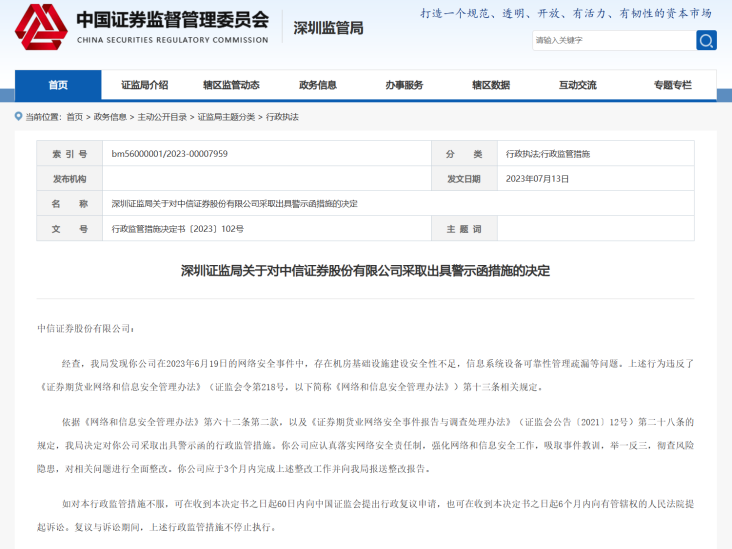The width and height of the screenshot is (732, 549).
Task: Select index number bm56000001/2023-00007959
Action: [x=169, y=154]
